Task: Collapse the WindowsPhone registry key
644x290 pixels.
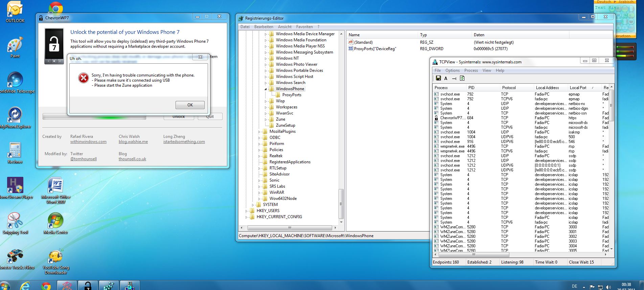Action: [266, 89]
